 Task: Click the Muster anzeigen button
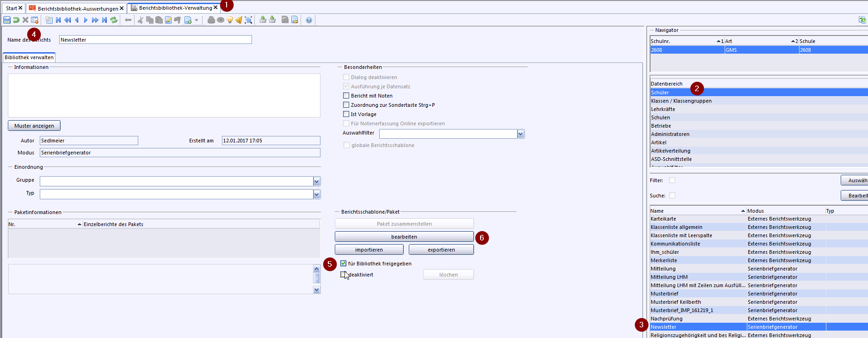coord(34,126)
